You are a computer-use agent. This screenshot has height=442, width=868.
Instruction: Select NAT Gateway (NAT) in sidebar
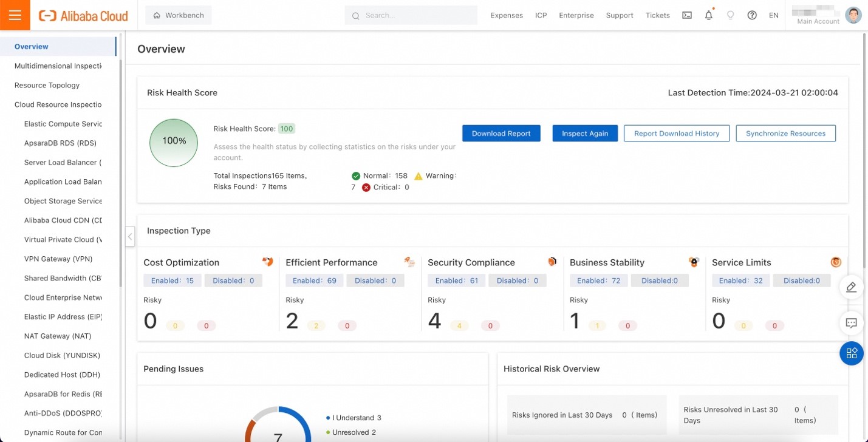tap(58, 336)
